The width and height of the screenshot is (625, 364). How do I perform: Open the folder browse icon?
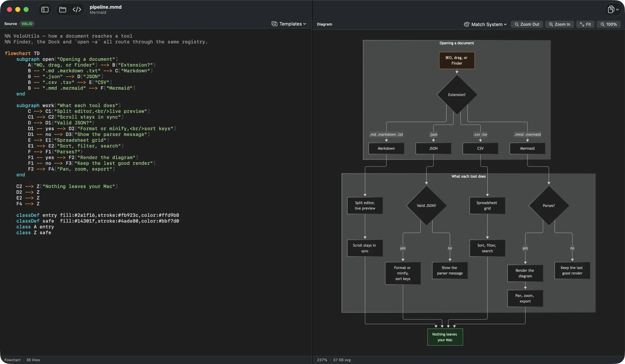tap(63, 10)
